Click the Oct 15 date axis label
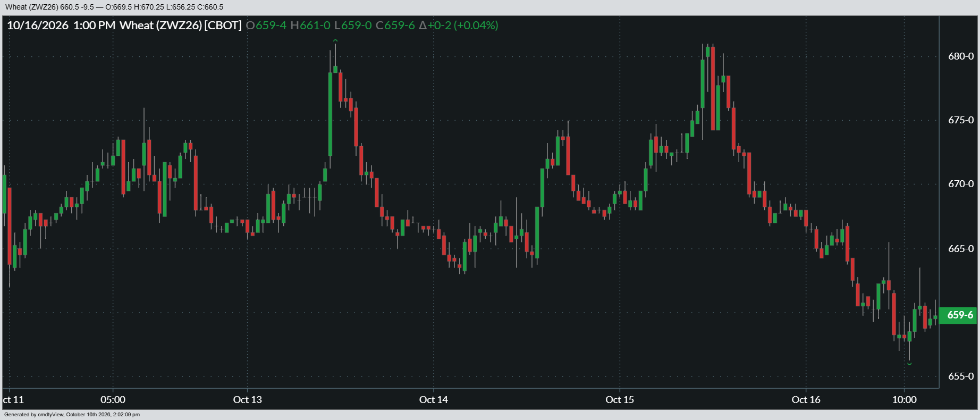 point(620,400)
